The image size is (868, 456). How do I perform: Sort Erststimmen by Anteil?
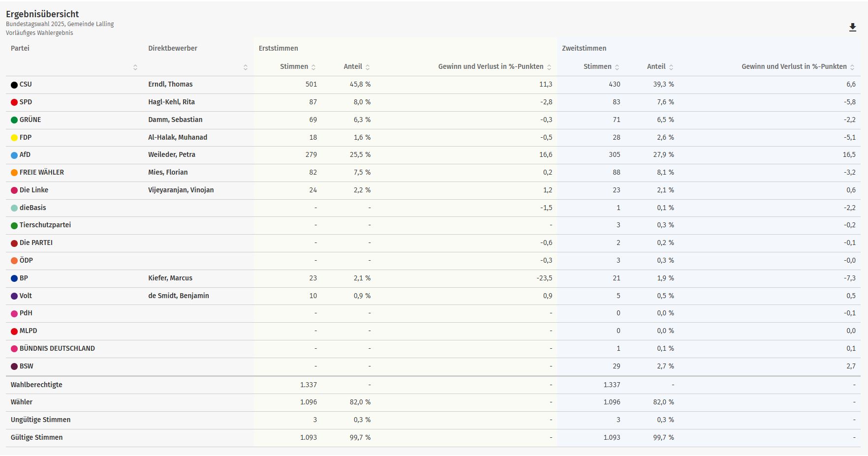click(x=368, y=67)
